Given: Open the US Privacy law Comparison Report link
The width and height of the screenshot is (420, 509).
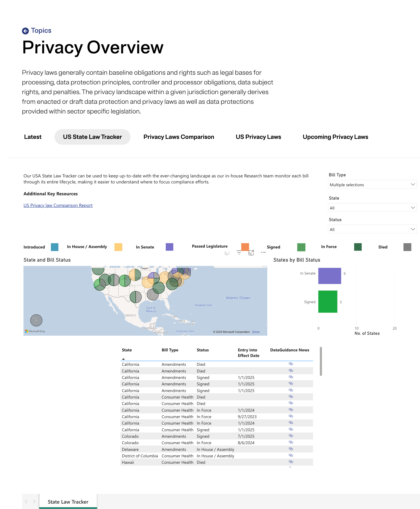Looking at the screenshot, I should click(58, 205).
